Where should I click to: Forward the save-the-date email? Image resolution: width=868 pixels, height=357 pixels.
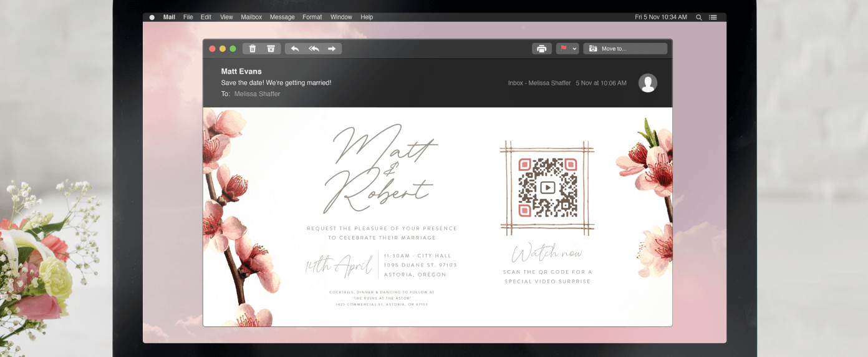coord(332,49)
